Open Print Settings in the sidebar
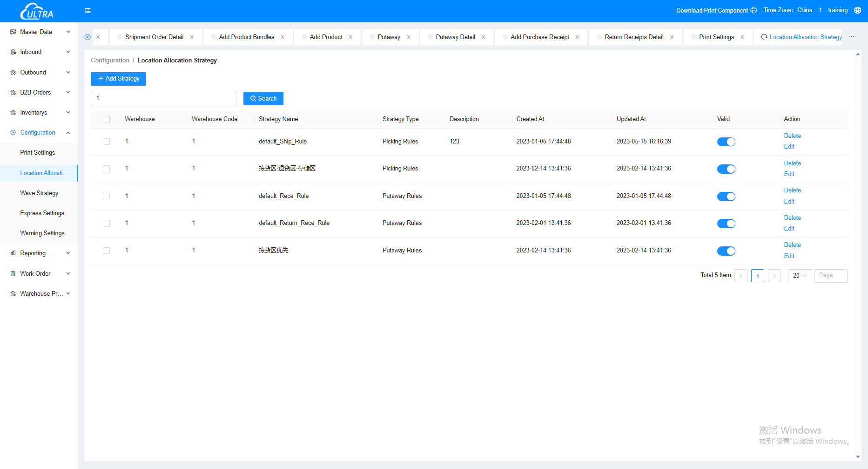The height and width of the screenshot is (469, 868). click(37, 153)
